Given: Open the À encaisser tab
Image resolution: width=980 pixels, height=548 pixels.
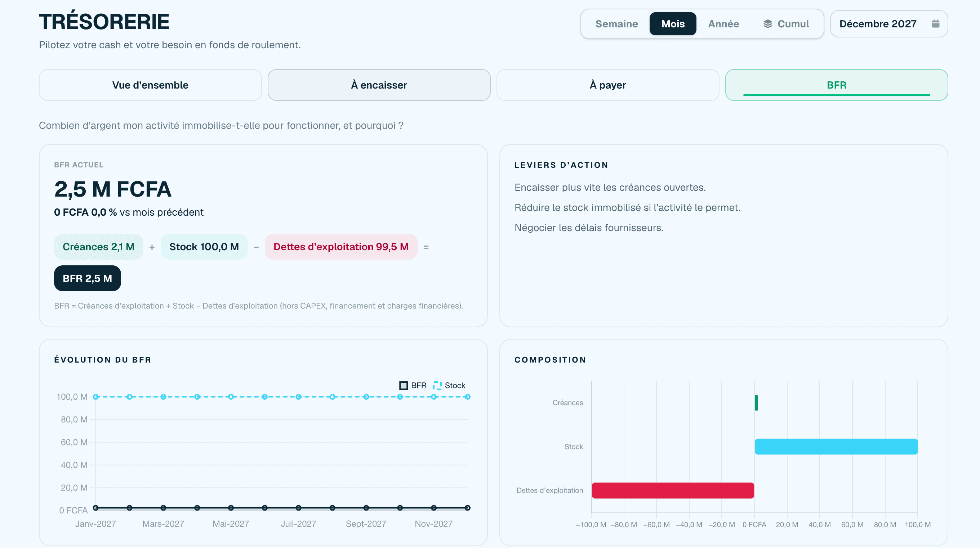Looking at the screenshot, I should click(x=379, y=85).
